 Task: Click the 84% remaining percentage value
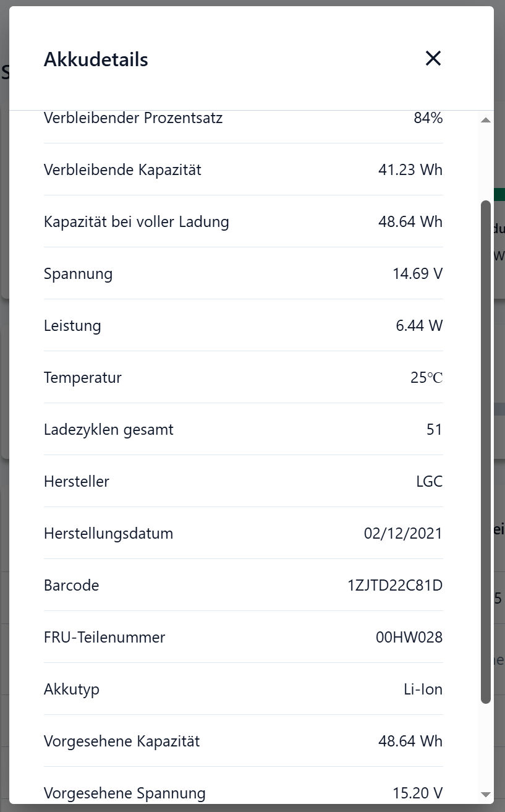point(428,118)
